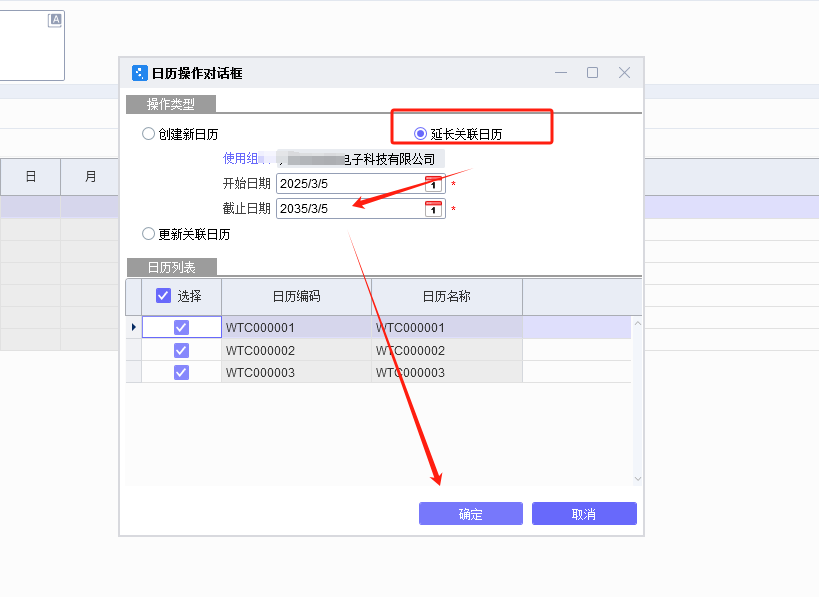Click the row indicator arrow before WTC000001
Screen dimensions: 819x597
pos(133,327)
